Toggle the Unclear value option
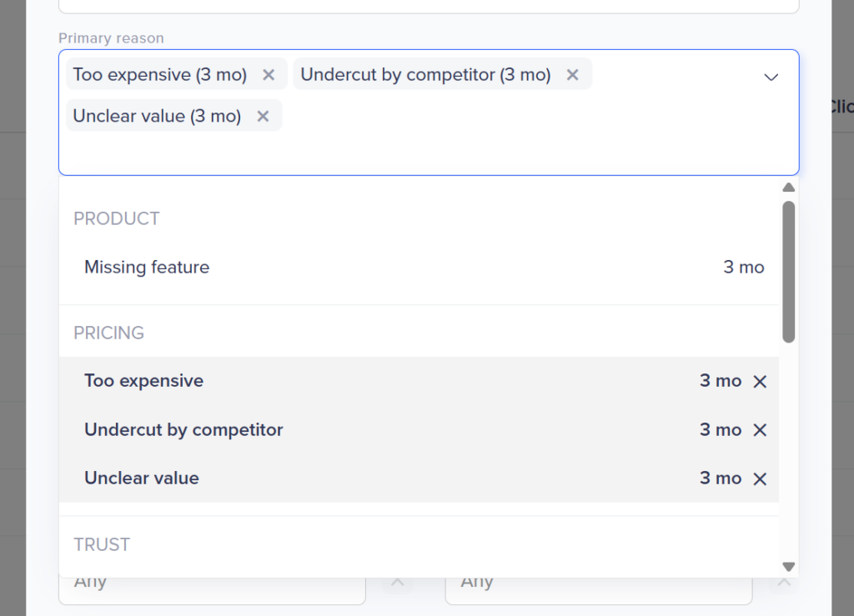 (x=142, y=478)
